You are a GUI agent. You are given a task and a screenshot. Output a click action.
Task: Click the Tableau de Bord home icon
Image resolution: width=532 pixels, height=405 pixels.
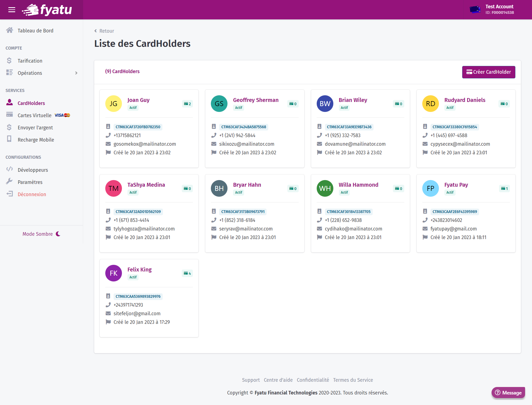point(10,30)
